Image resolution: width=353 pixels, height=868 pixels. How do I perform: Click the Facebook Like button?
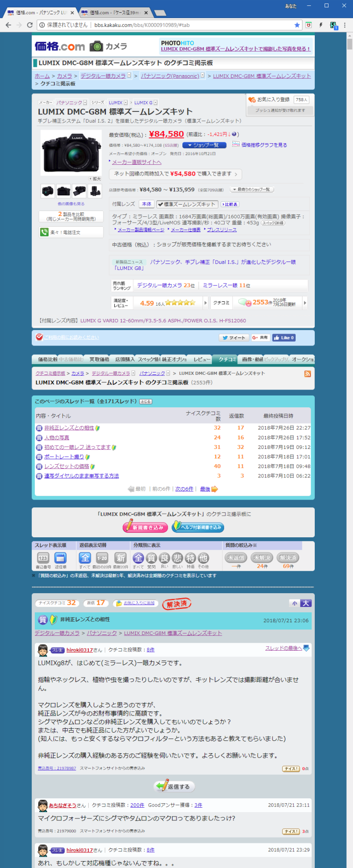point(284,338)
